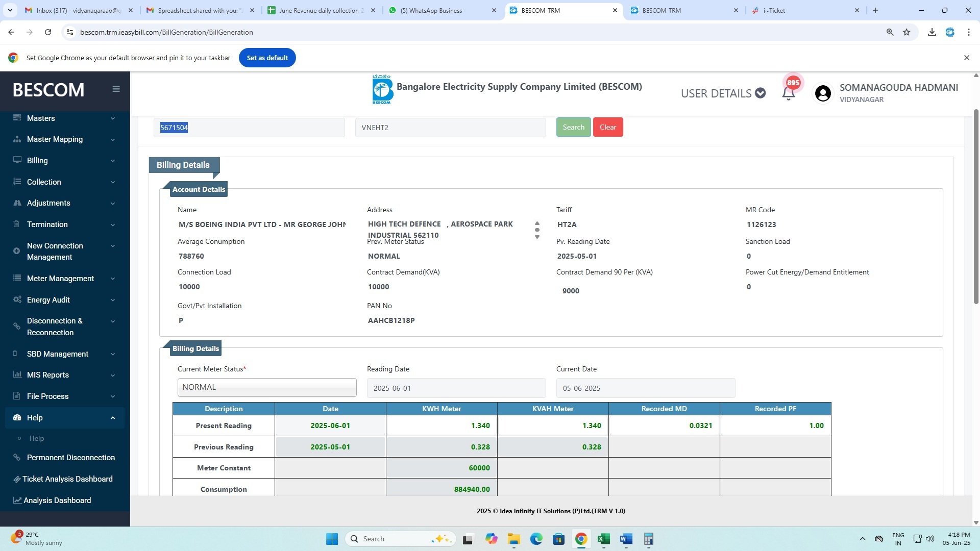Image resolution: width=980 pixels, height=551 pixels.
Task: Expand the Masters menu chevron
Action: tap(113, 118)
